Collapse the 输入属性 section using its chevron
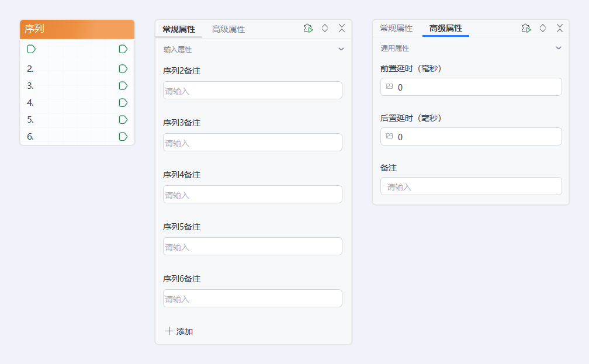Screen dimensions: 589x364 (x=341, y=50)
